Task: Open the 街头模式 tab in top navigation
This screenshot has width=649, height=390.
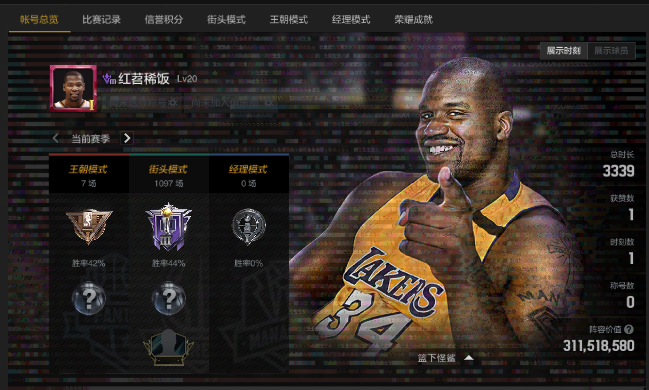Action: pos(226,19)
